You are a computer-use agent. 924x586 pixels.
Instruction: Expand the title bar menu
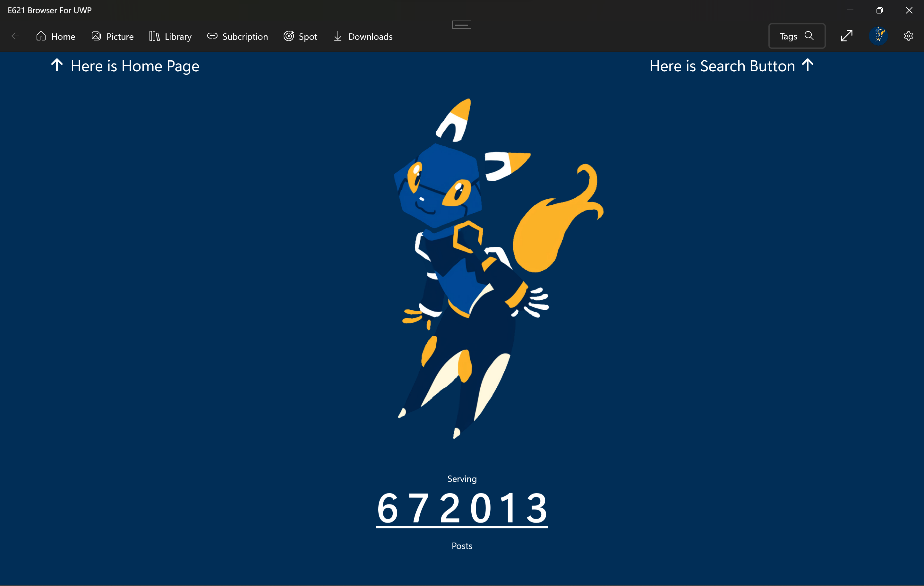coord(461,25)
